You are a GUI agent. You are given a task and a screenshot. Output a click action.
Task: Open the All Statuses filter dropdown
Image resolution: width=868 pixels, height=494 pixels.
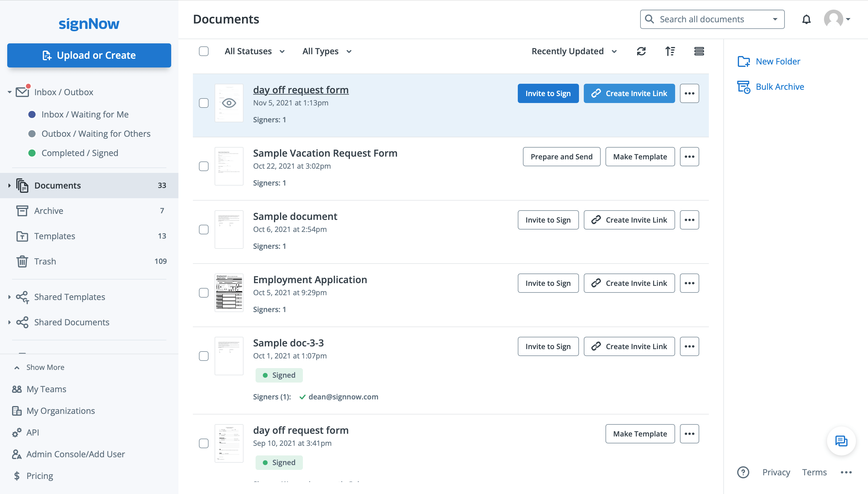pos(255,51)
